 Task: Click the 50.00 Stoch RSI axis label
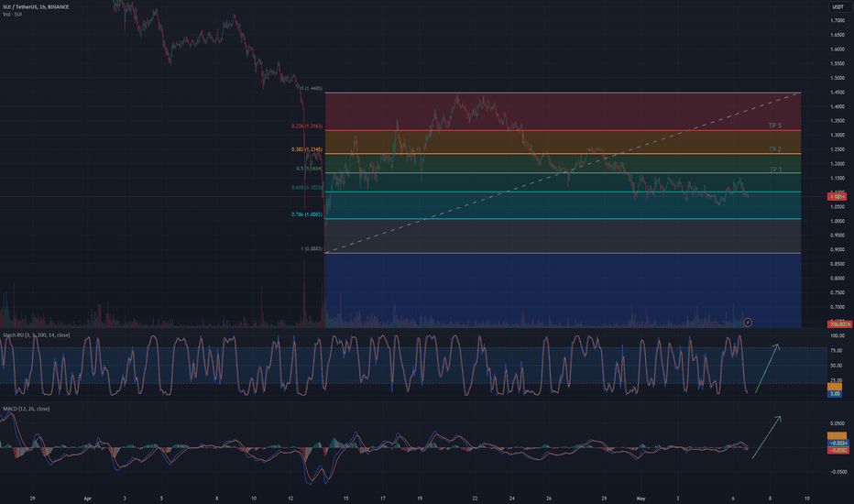pos(837,365)
